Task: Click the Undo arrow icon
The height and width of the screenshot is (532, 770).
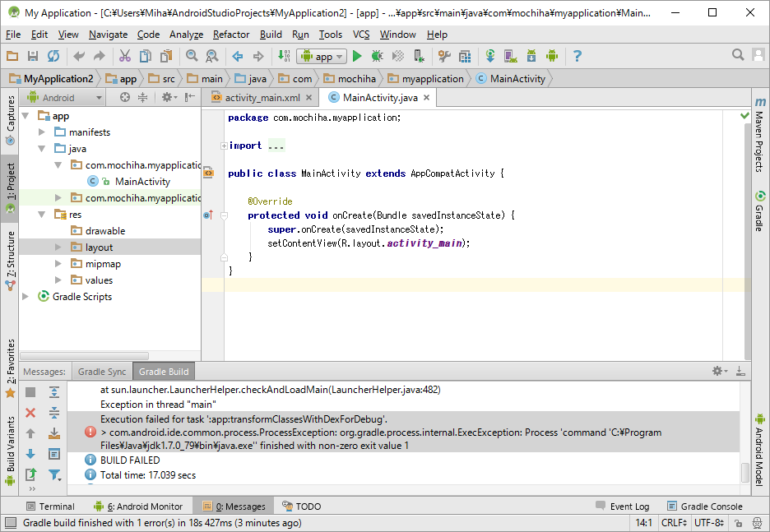Action: tap(79, 56)
